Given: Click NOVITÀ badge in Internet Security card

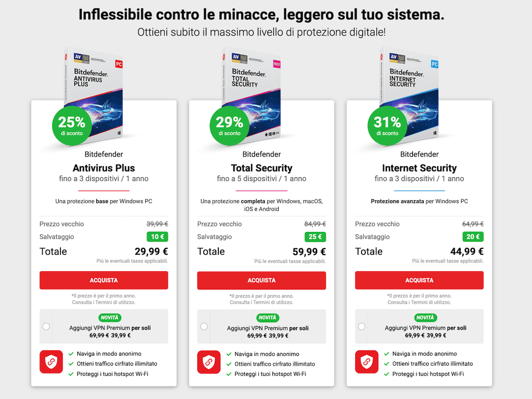Looking at the screenshot, I should coord(425,318).
